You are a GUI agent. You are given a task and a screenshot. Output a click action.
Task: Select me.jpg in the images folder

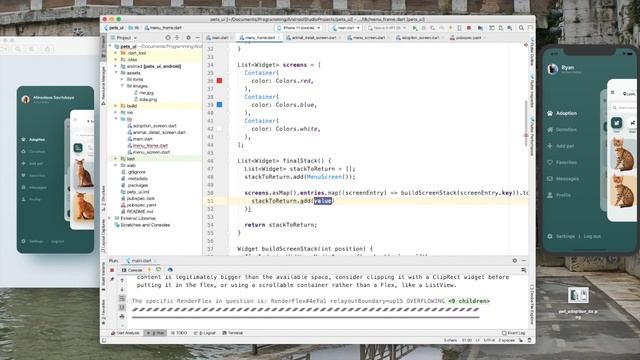(146, 93)
